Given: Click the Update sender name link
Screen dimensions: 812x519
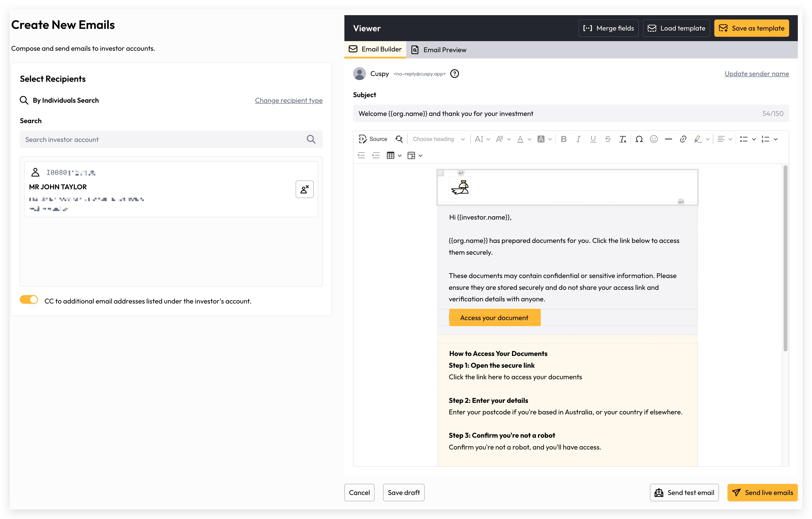Looking at the screenshot, I should 757,73.
